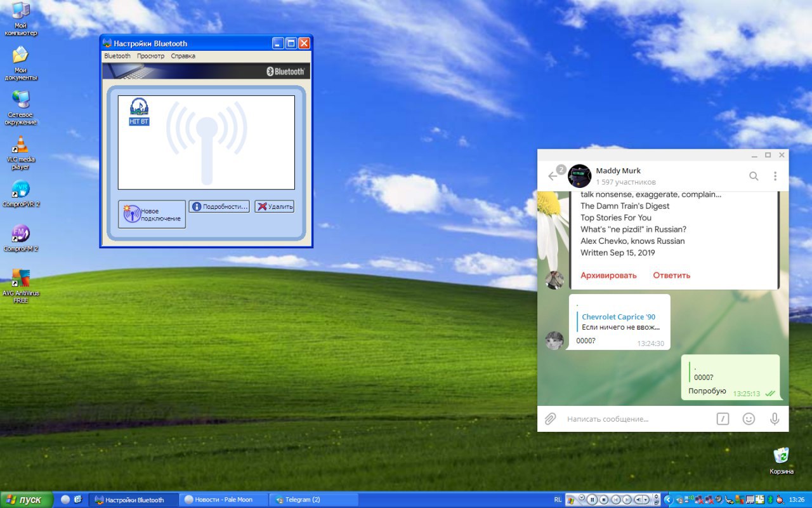Open the bot commands slash icon

[x=723, y=419]
